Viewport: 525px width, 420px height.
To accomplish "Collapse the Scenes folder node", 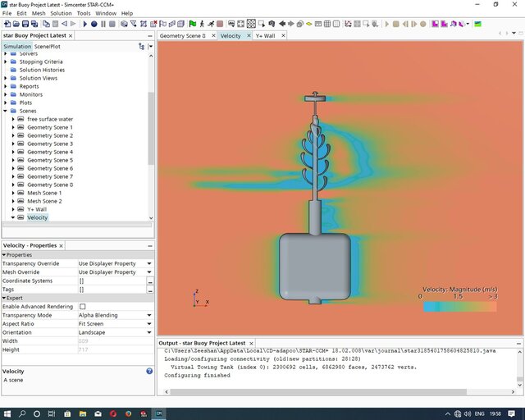I will click(x=6, y=111).
